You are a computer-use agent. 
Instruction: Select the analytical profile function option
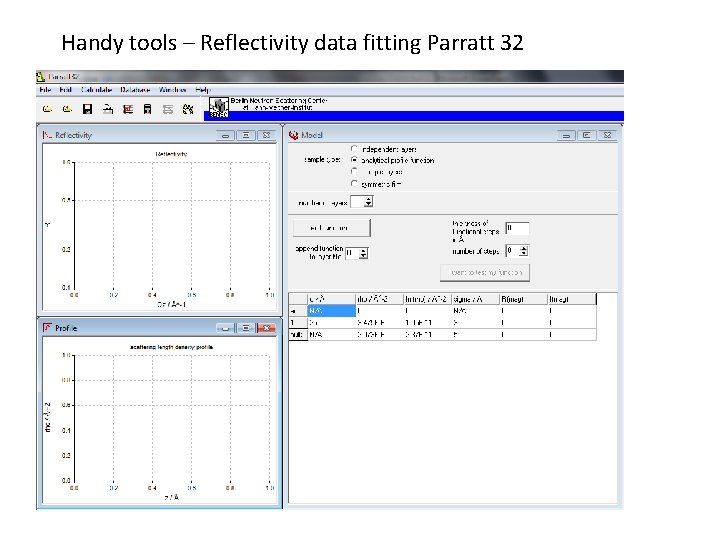tap(354, 160)
